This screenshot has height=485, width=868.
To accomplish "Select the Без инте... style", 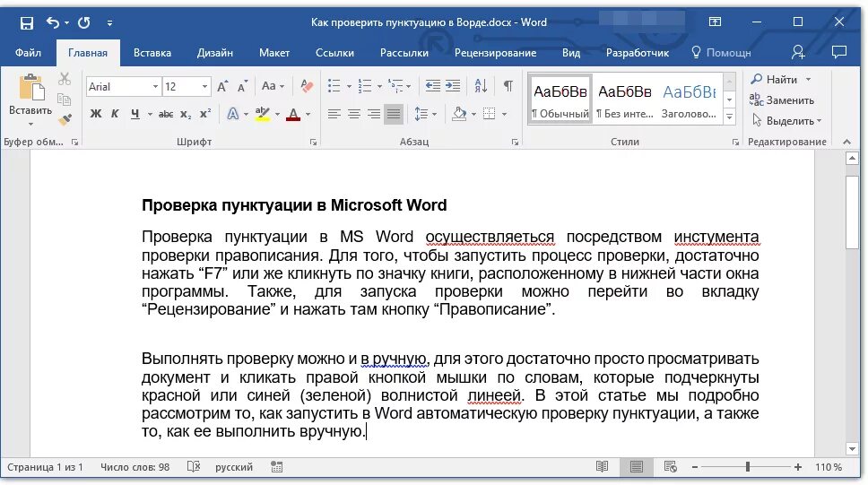I will 625,100.
